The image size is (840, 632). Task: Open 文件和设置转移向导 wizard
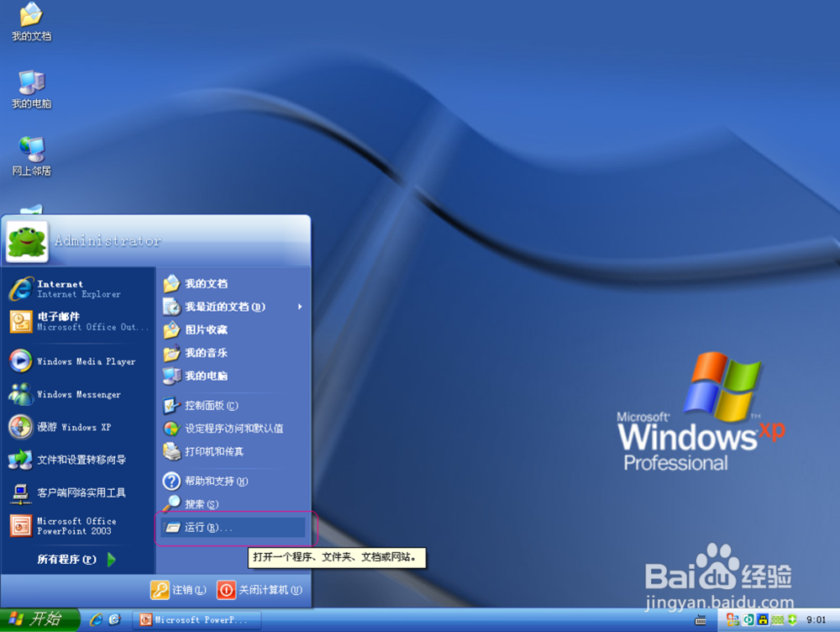pyautogui.click(x=78, y=460)
